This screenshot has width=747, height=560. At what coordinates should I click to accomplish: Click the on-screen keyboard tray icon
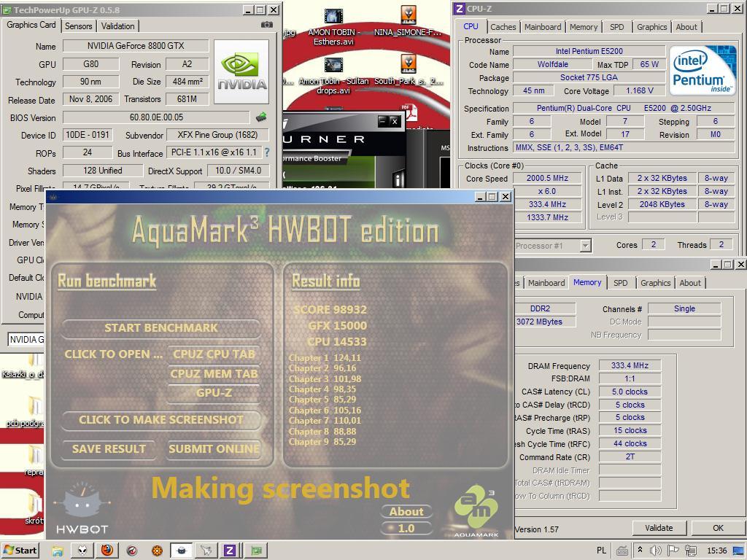click(x=622, y=551)
